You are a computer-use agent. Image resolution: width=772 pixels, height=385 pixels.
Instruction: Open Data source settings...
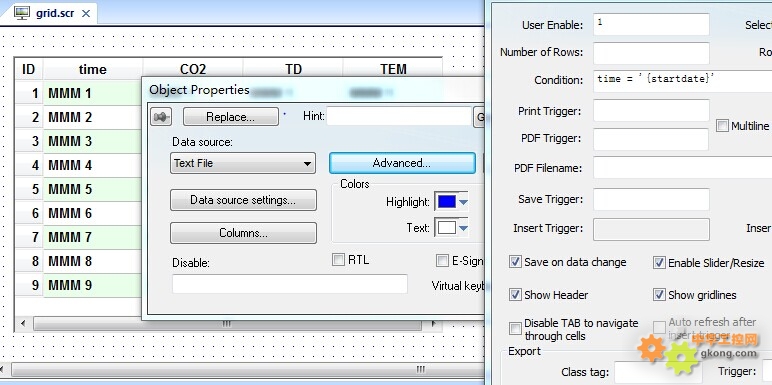[243, 200]
